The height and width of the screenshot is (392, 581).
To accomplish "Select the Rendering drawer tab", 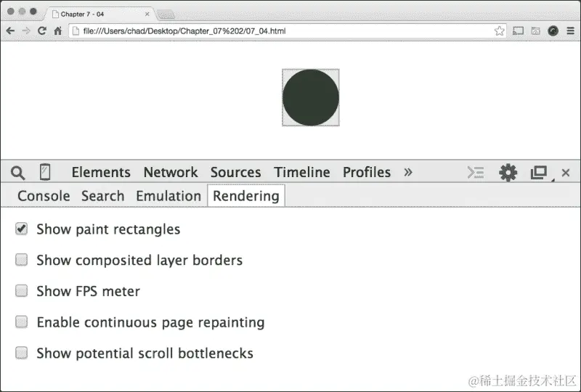I will click(x=246, y=195).
